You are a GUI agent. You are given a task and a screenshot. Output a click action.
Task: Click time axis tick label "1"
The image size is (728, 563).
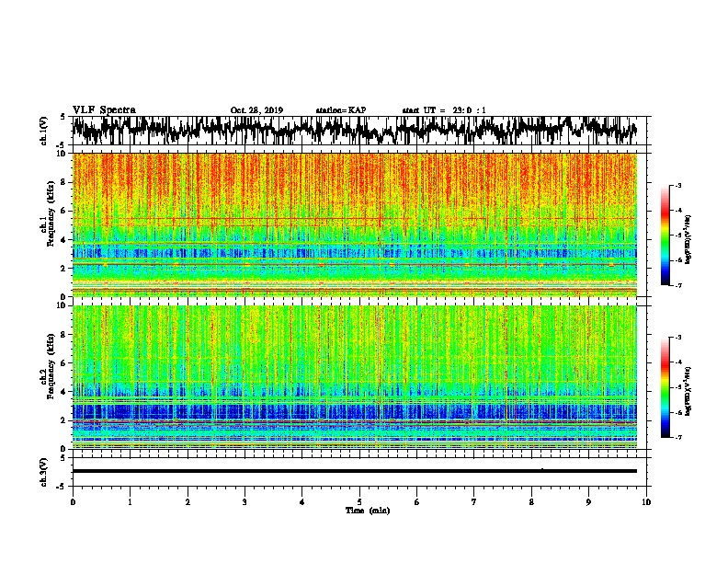click(130, 502)
